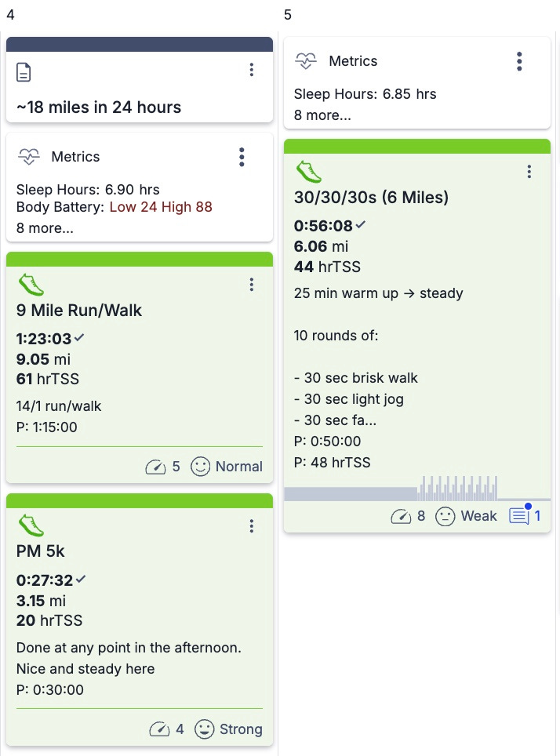Expand '8 more...' metrics on day 5
This screenshot has width=560, height=756.
322,115
